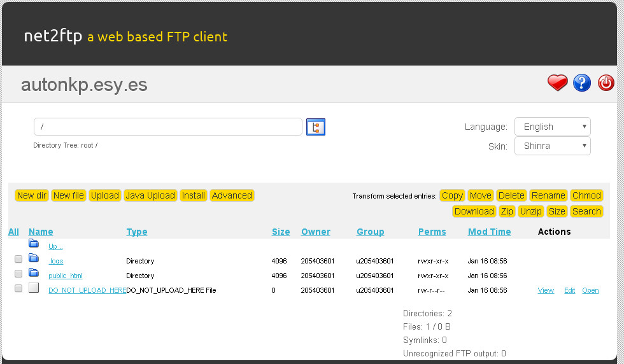Screen dimensions: 624x364
Task: Click the .logs folder icon
Action: pyautogui.click(x=34, y=259)
